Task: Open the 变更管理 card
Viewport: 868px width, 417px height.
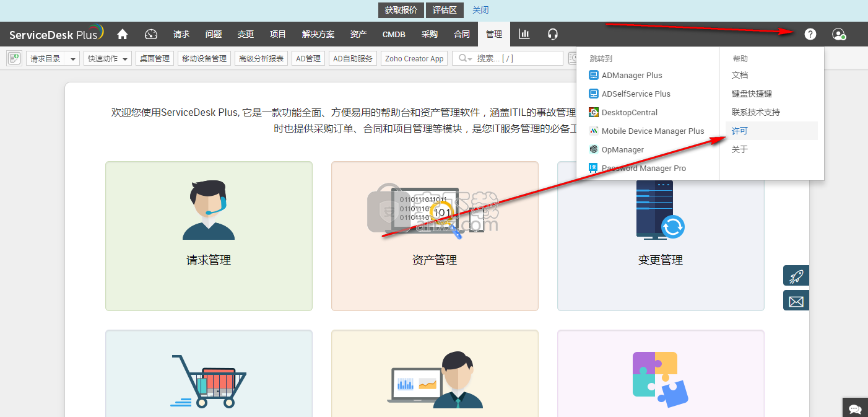Action: point(661,236)
